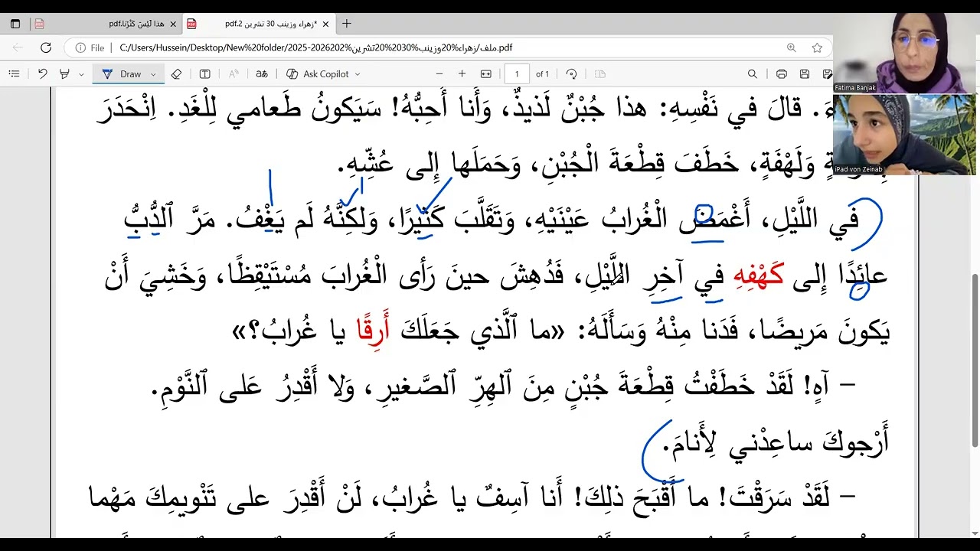Toggle the Draw pen tool

point(122,74)
